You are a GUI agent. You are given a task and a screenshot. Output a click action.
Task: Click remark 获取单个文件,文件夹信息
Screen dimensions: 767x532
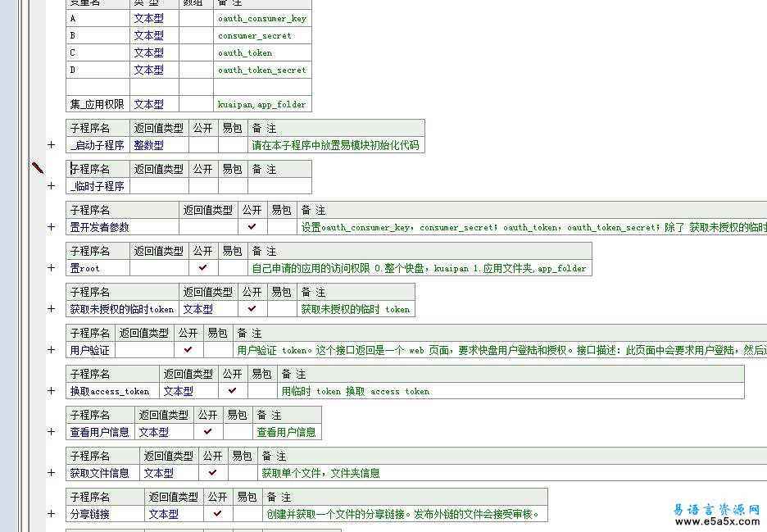click(x=321, y=473)
